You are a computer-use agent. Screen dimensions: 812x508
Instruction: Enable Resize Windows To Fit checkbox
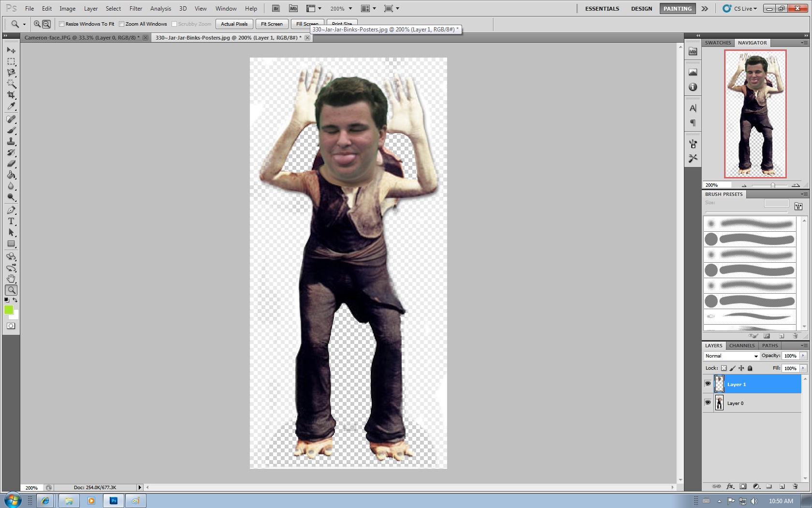[x=62, y=24]
